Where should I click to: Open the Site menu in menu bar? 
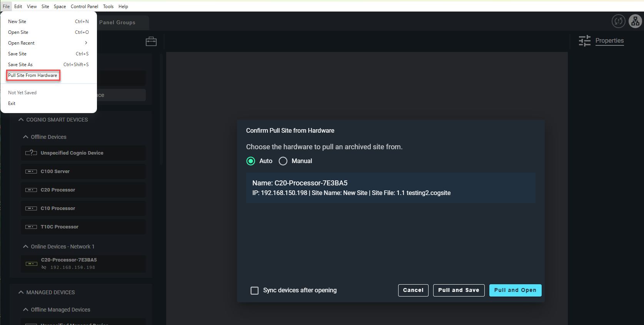pos(45,7)
